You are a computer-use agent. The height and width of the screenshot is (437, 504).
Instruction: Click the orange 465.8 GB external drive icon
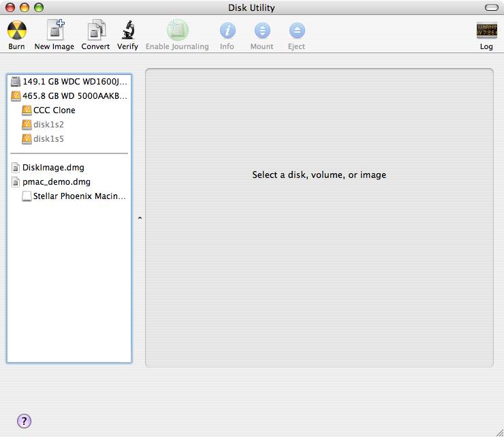pos(16,96)
